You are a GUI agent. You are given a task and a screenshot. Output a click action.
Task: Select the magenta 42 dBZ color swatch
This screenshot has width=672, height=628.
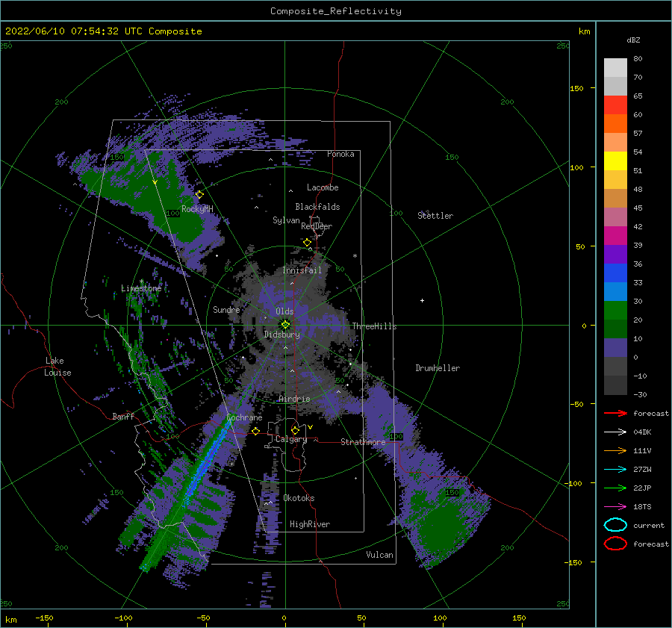point(615,236)
